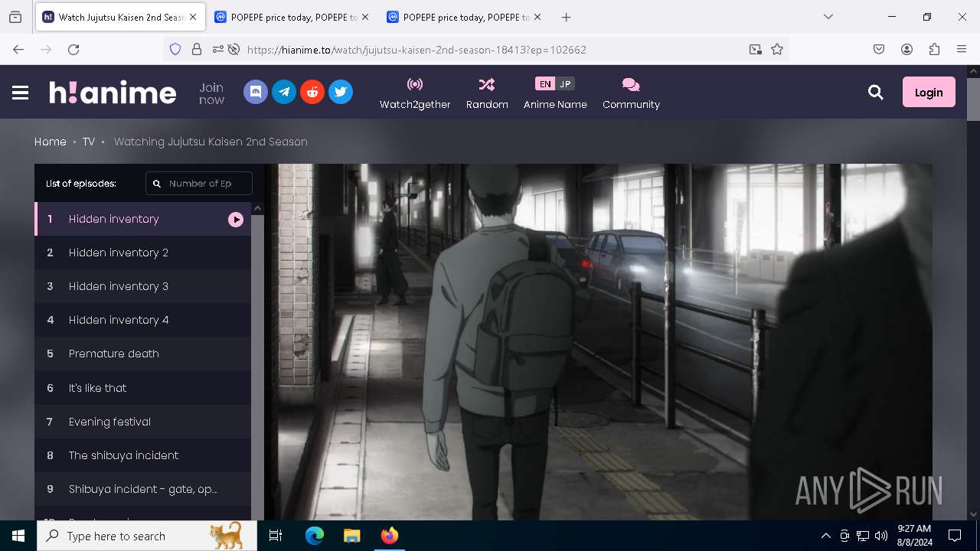Play episode 1 Hidden inventory
980x551 pixels.
tap(142, 219)
